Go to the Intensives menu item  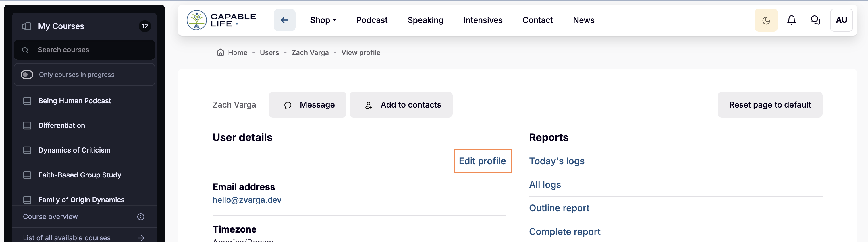[x=483, y=20]
